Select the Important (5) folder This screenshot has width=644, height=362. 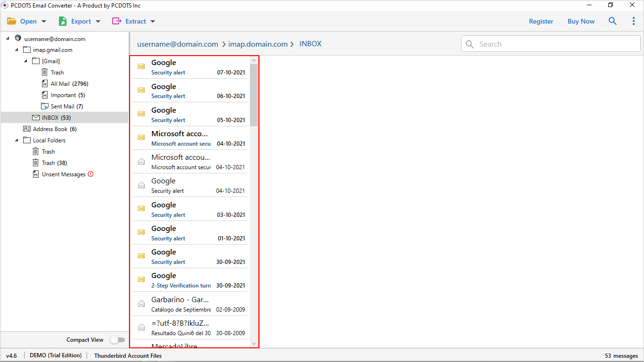point(68,95)
